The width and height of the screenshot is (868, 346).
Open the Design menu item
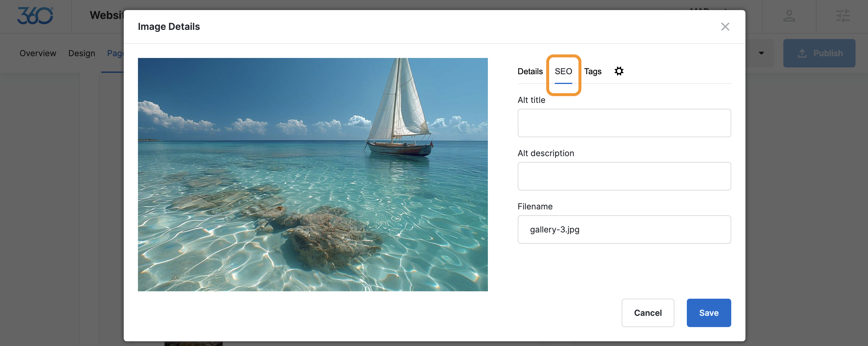pos(81,53)
